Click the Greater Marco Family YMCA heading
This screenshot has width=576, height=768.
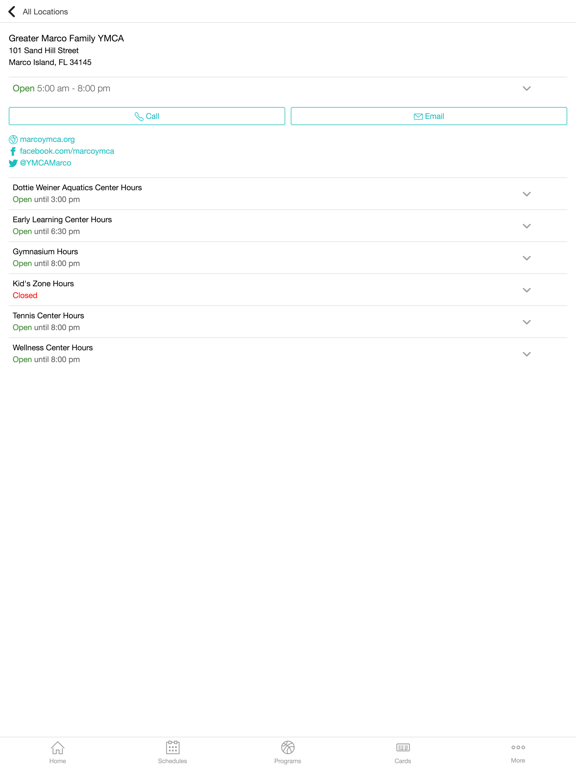coord(66,38)
